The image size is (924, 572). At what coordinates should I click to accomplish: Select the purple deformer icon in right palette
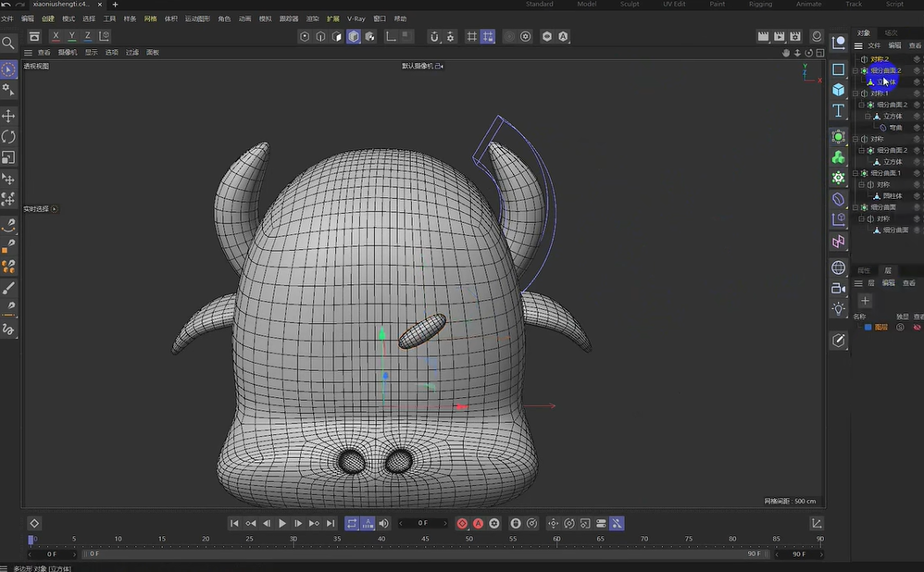click(x=839, y=242)
